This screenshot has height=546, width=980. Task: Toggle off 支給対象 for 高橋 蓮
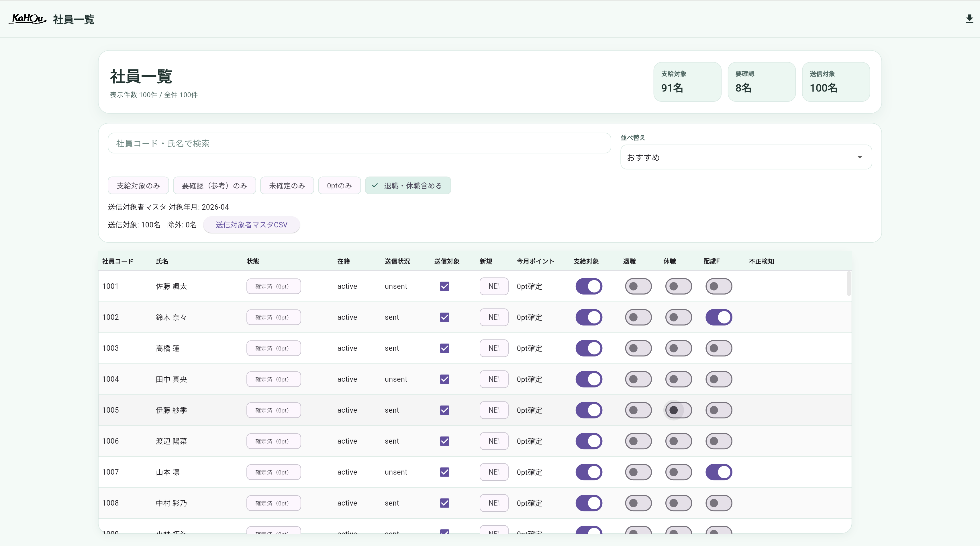589,348
